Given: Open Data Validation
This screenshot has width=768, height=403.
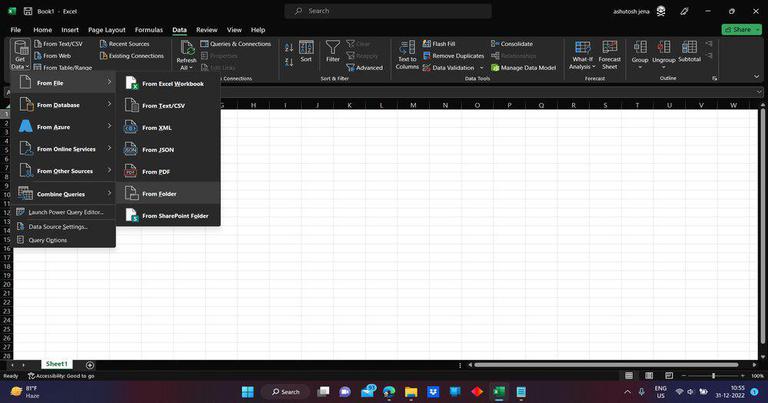Looking at the screenshot, I should pos(449,68).
